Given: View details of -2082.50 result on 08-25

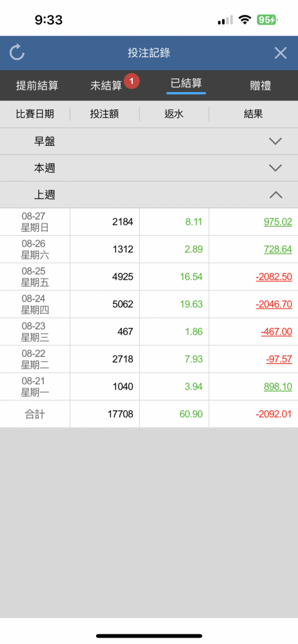Looking at the screenshot, I should click(x=273, y=277).
